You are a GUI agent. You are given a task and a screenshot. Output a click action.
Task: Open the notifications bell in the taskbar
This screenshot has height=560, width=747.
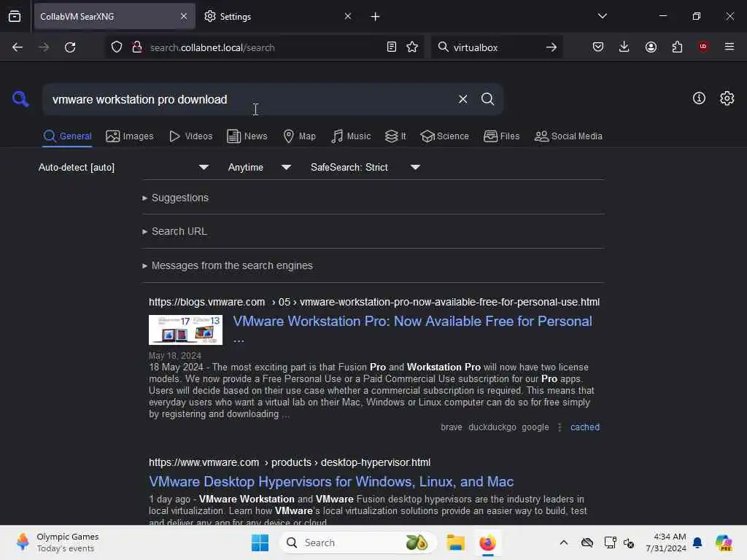(x=697, y=542)
